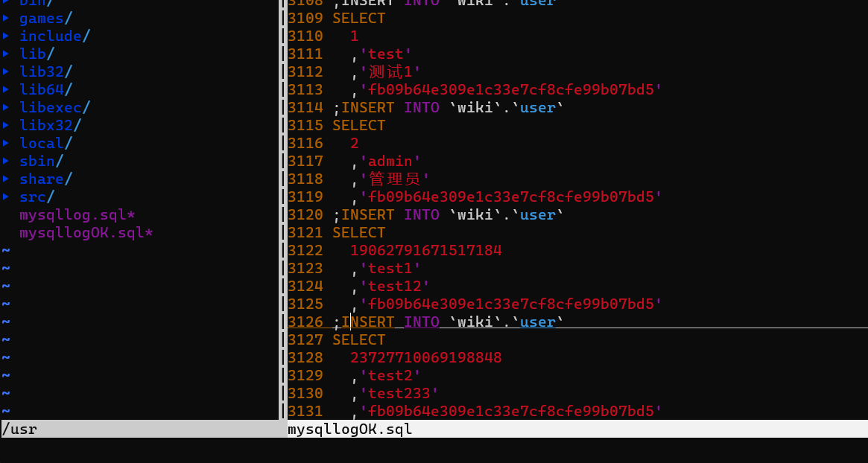Open the mysqllog.sql* file

(x=77, y=214)
